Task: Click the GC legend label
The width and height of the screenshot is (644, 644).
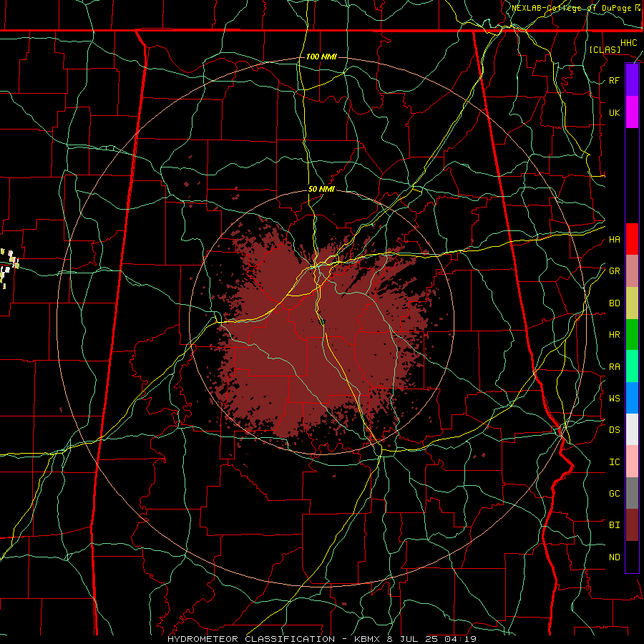Action: coord(614,493)
